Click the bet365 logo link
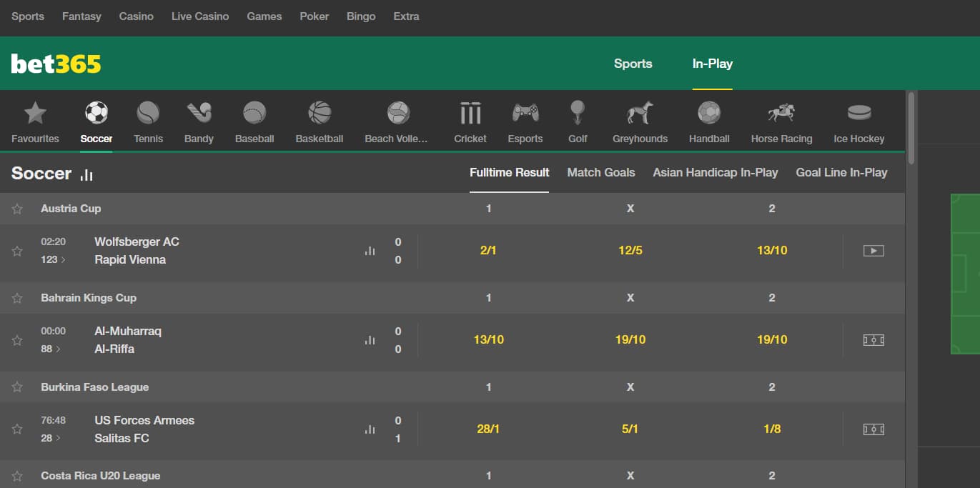The width and height of the screenshot is (980, 488). [x=56, y=64]
